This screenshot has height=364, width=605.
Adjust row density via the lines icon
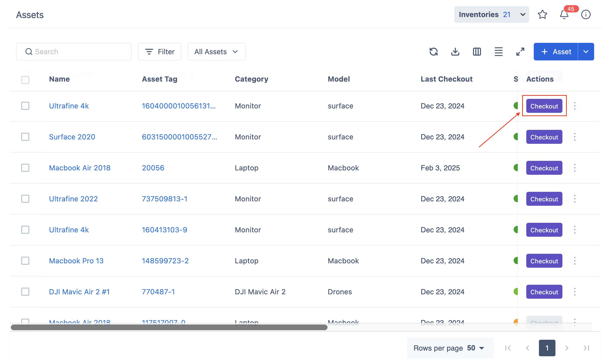[498, 52]
